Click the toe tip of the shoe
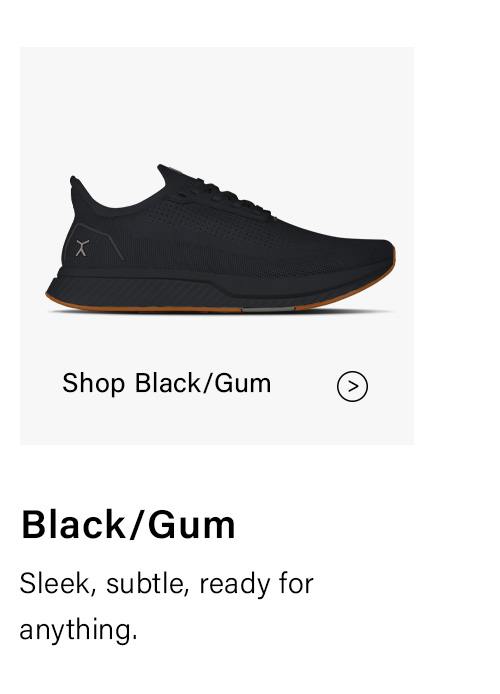Image resolution: width=500 pixels, height=694 pixels. 385,252
